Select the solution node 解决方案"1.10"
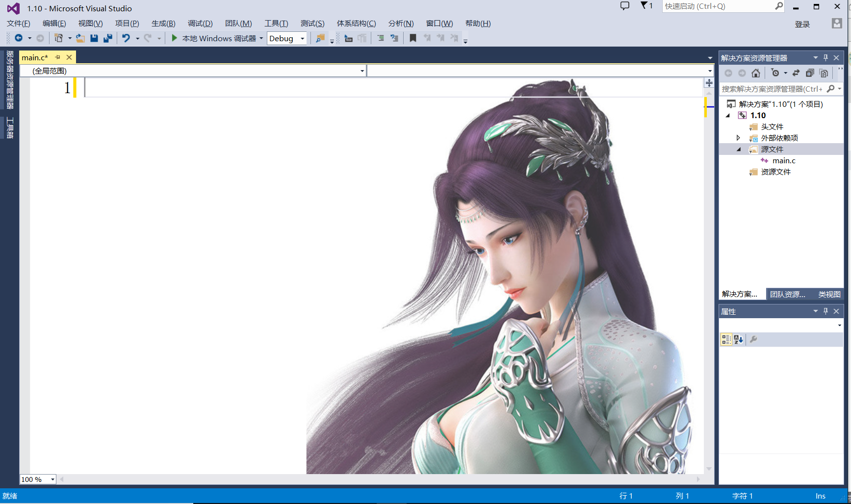851x504 pixels. pyautogui.click(x=781, y=104)
